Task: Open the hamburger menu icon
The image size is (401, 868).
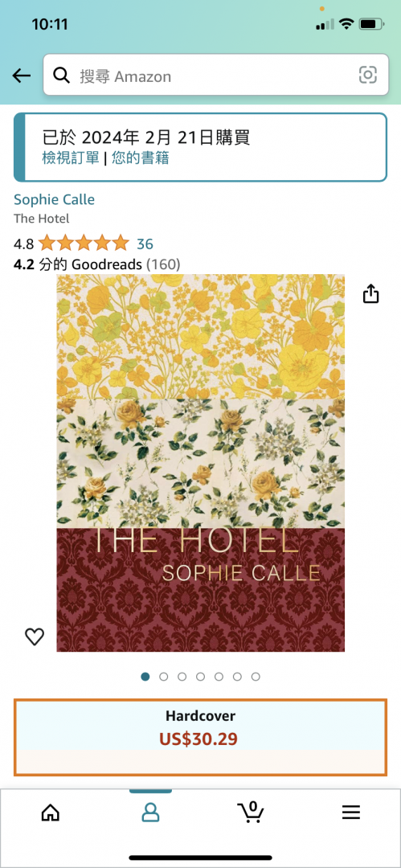Action: tap(350, 812)
